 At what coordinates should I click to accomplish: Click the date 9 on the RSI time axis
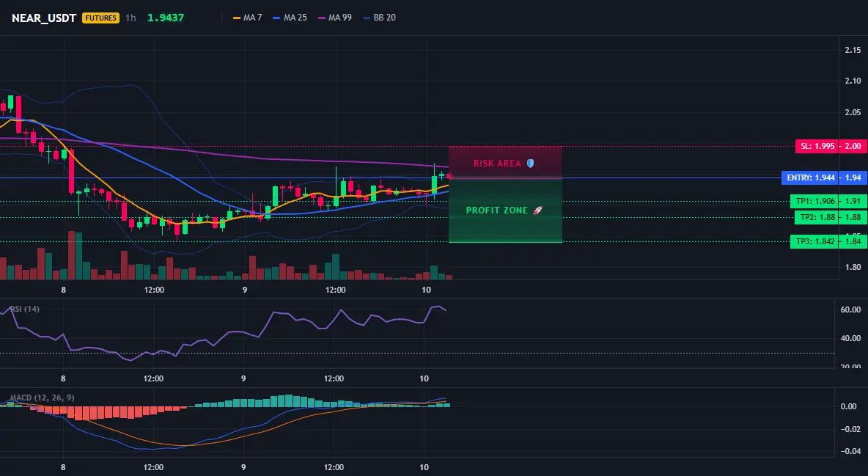click(x=243, y=378)
